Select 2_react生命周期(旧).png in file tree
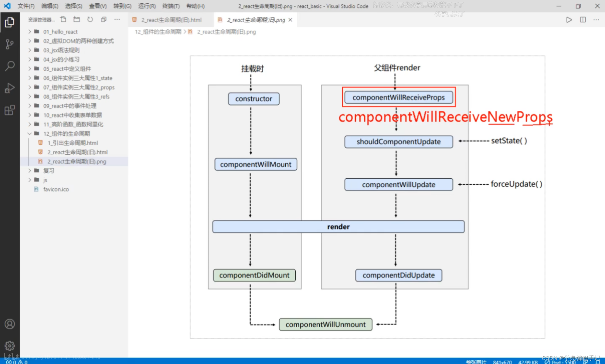The width and height of the screenshot is (605, 364). [74, 161]
